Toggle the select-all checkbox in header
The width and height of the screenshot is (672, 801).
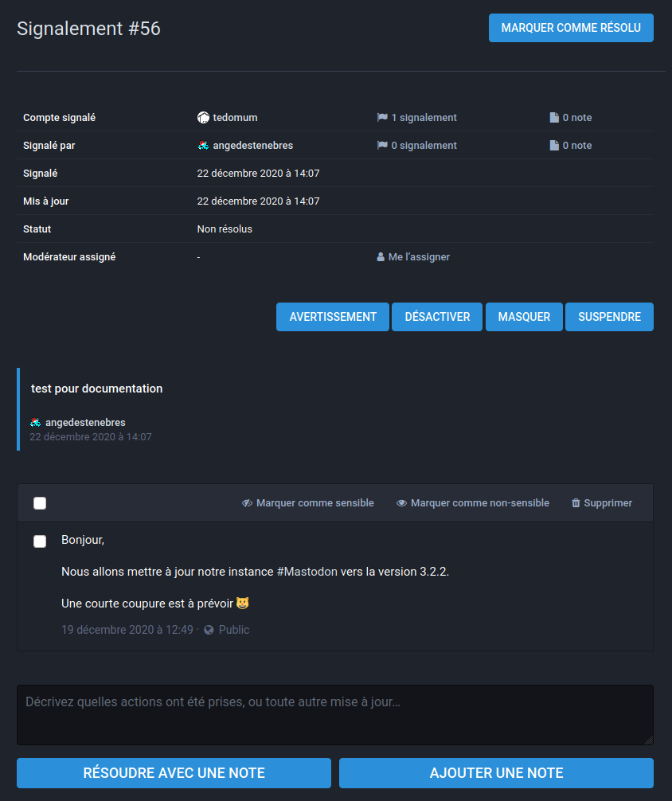pyautogui.click(x=40, y=503)
